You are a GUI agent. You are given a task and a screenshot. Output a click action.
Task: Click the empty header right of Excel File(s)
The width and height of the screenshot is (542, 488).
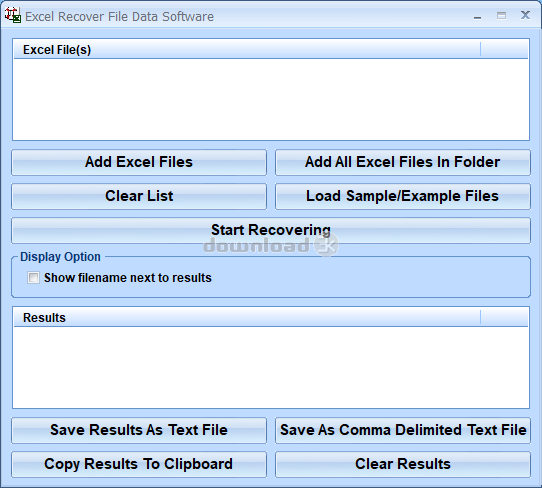[504, 49]
